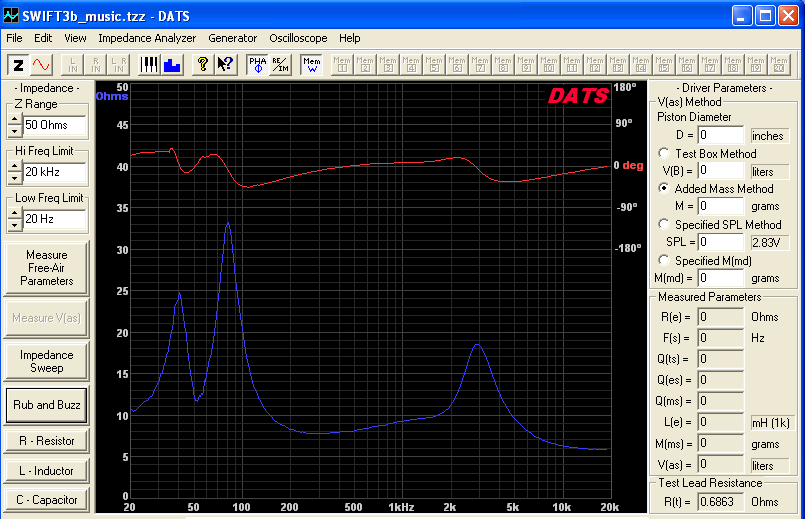
Task: Open the Help menu
Action: (350, 38)
